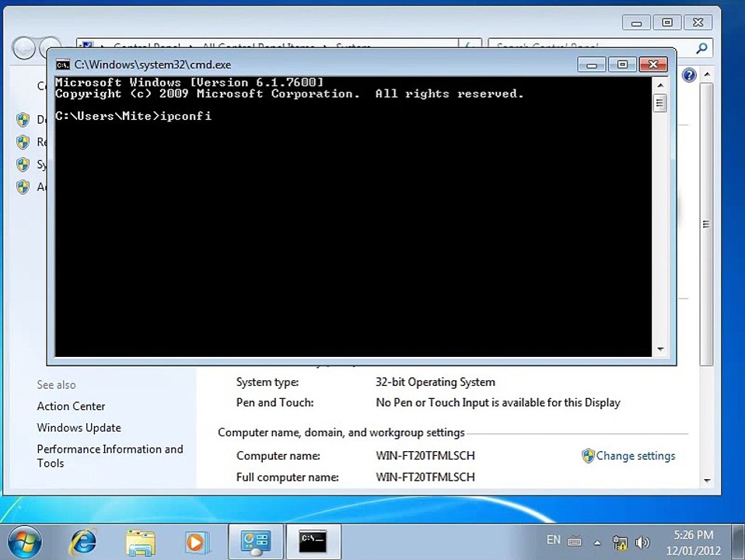
Task: Open the cmd.exe title bar system icon
Action: pos(62,65)
